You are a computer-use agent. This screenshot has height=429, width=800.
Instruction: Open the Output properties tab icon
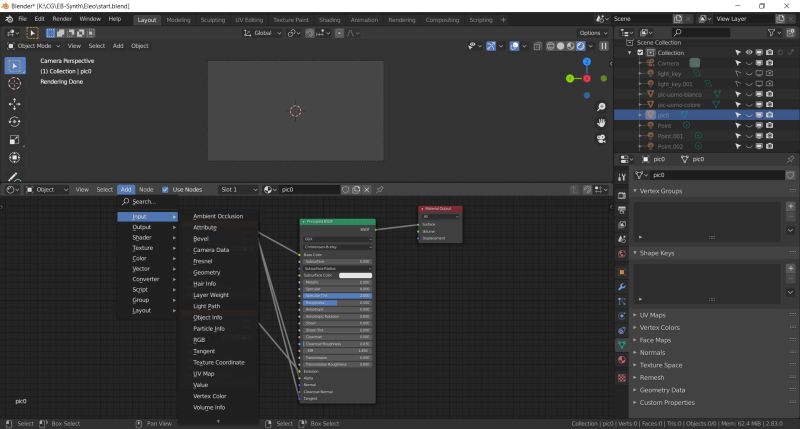tap(622, 210)
